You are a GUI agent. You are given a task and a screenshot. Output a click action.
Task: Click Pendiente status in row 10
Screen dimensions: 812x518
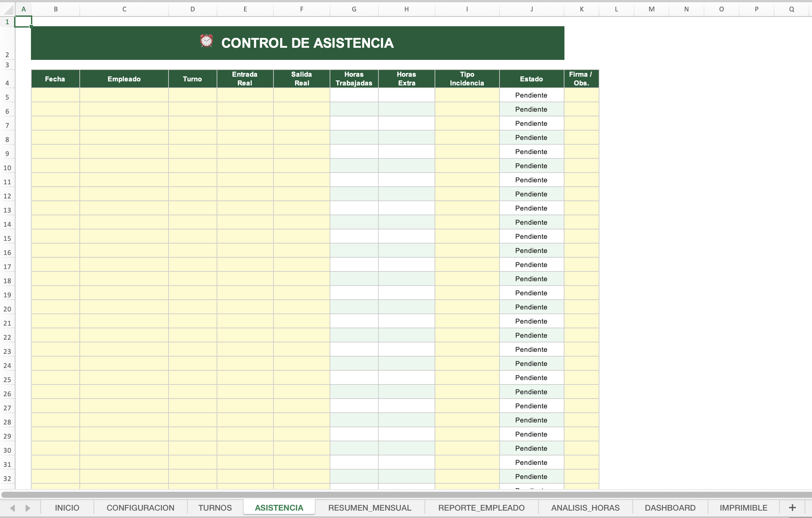pyautogui.click(x=531, y=166)
